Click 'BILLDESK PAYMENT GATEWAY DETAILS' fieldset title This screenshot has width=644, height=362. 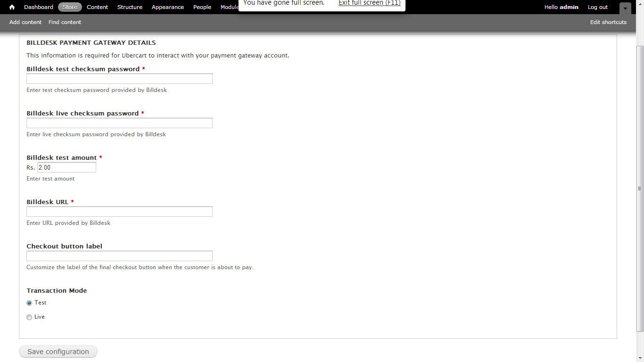(x=91, y=42)
